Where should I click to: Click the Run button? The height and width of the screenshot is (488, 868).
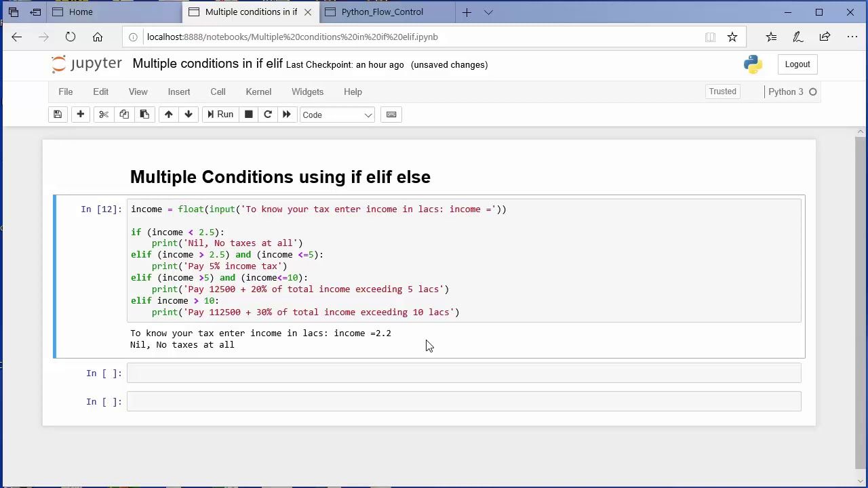220,115
